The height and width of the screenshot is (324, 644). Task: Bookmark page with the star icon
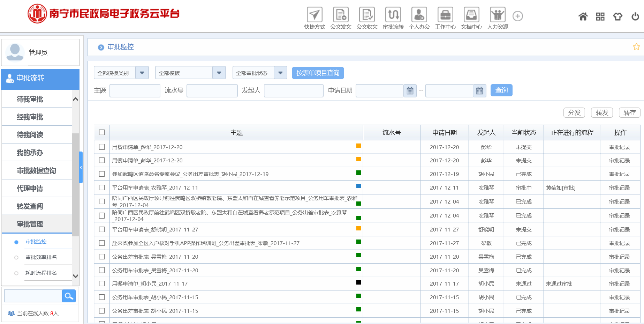coord(636,47)
